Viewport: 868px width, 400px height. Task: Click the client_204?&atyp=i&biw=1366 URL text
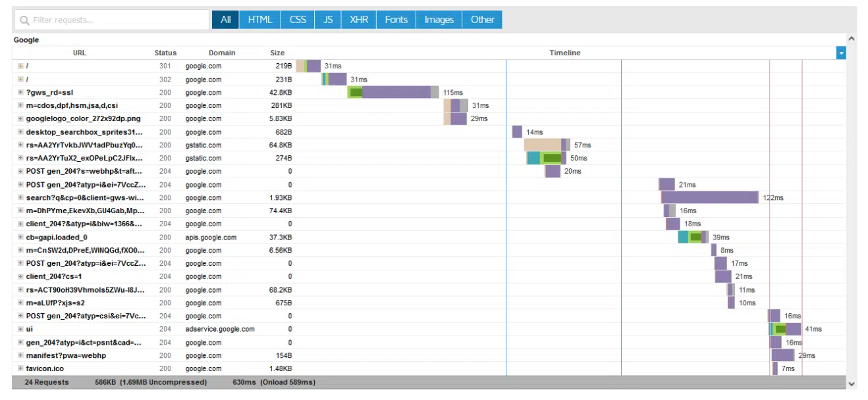[x=84, y=224]
